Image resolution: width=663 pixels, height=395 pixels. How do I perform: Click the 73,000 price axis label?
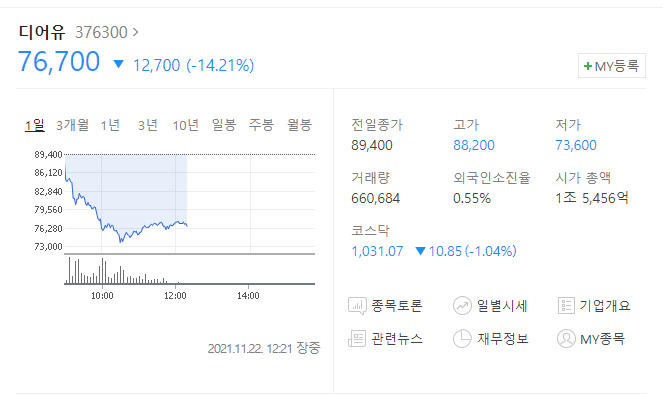click(48, 247)
